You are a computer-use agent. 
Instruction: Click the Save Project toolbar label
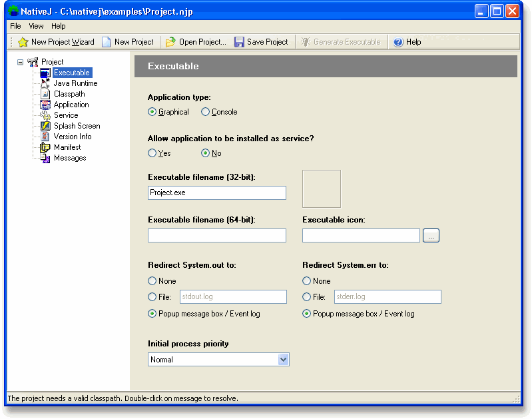coord(268,42)
